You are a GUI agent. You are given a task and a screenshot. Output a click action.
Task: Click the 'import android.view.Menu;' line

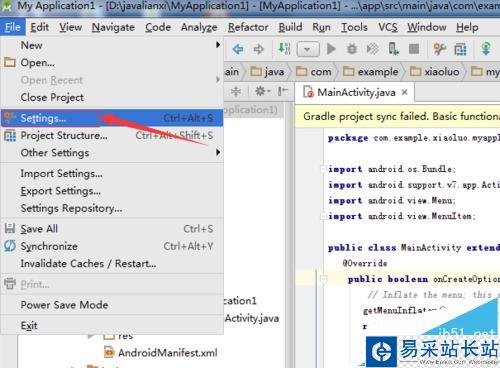392,200
